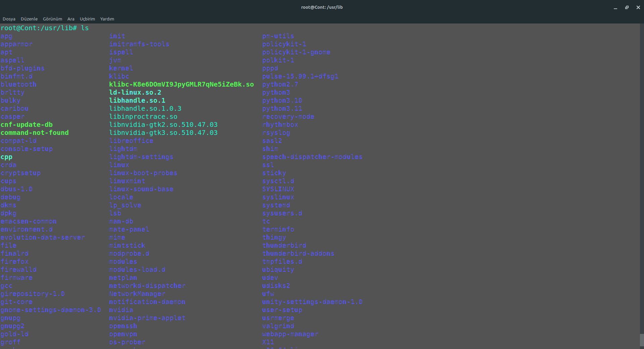Minimize the terminal window
The width and height of the screenshot is (644, 349).
[x=615, y=7]
